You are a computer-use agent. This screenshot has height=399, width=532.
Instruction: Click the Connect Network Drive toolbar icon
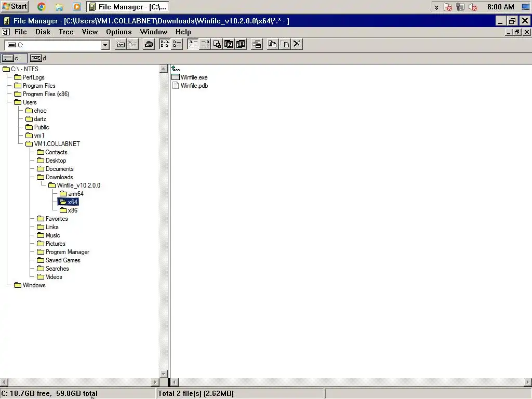coord(121,44)
